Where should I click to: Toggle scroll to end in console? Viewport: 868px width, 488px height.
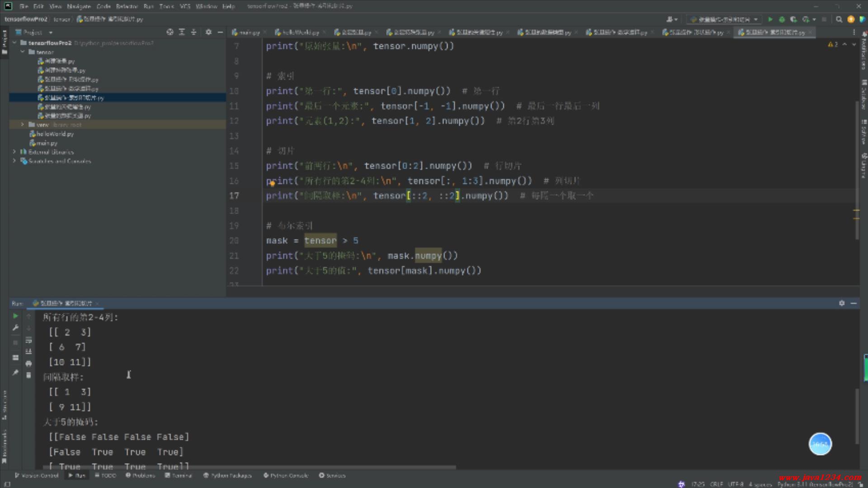(28, 352)
